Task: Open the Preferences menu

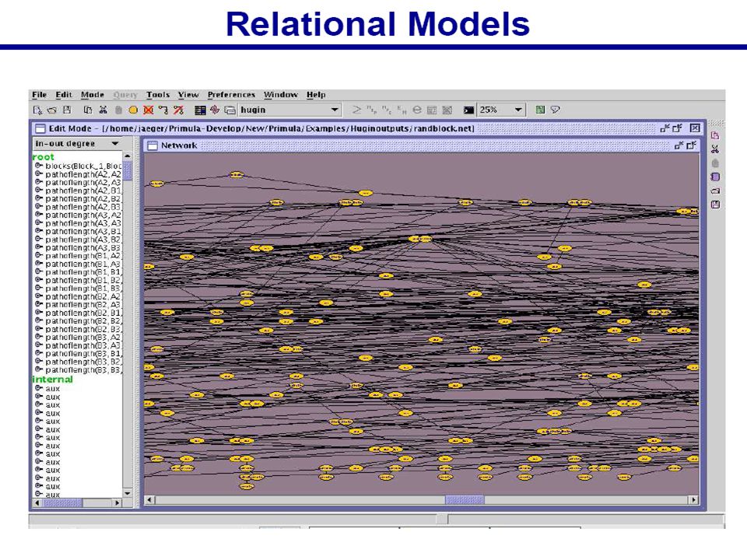Action: click(x=231, y=95)
